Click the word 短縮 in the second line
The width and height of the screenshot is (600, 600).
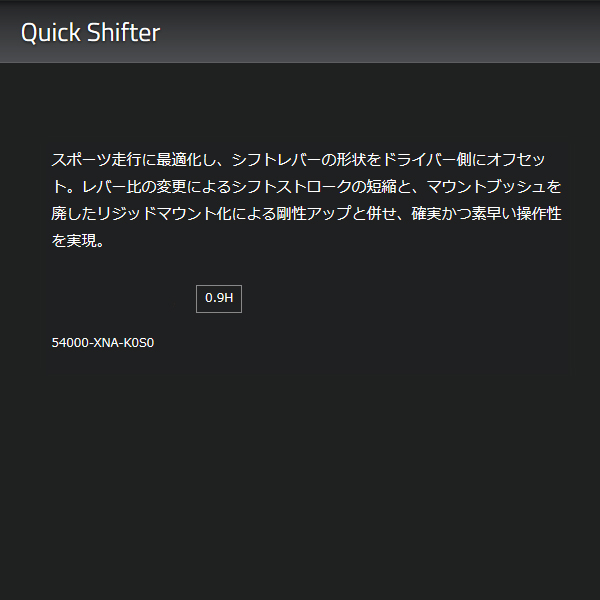pos(392,187)
